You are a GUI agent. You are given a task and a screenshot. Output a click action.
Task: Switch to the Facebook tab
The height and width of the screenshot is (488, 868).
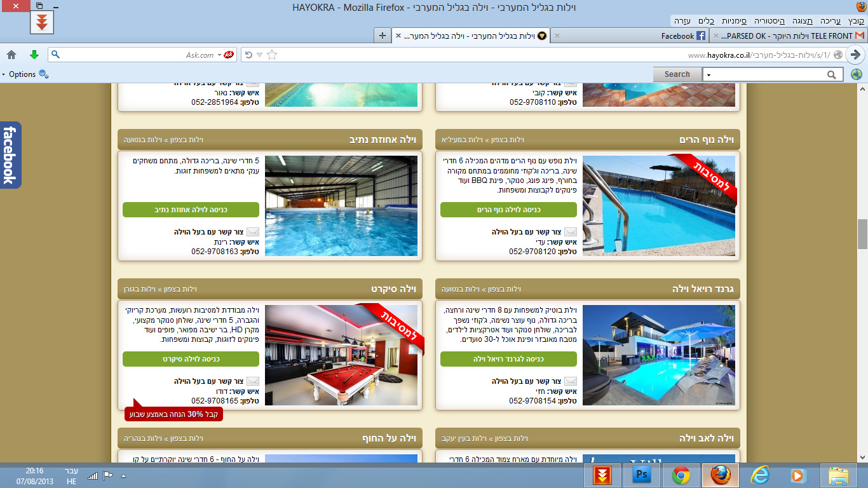(677, 36)
